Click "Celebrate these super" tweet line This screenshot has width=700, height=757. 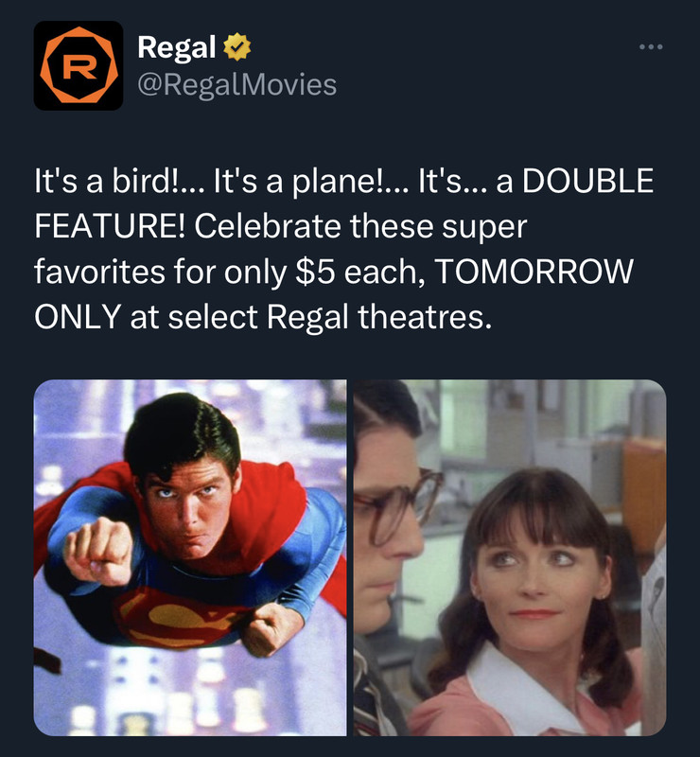tap(360, 226)
